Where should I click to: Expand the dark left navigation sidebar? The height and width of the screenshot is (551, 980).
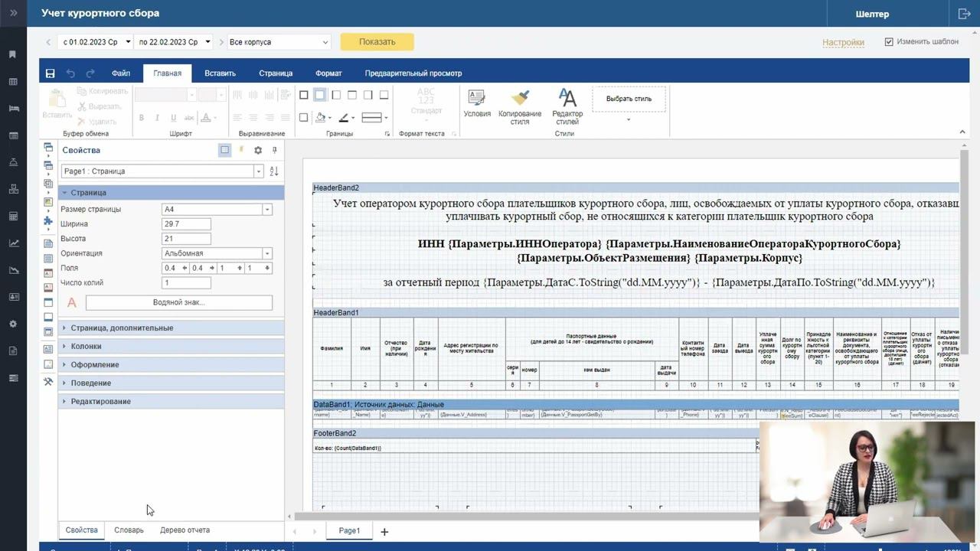coord(13,13)
